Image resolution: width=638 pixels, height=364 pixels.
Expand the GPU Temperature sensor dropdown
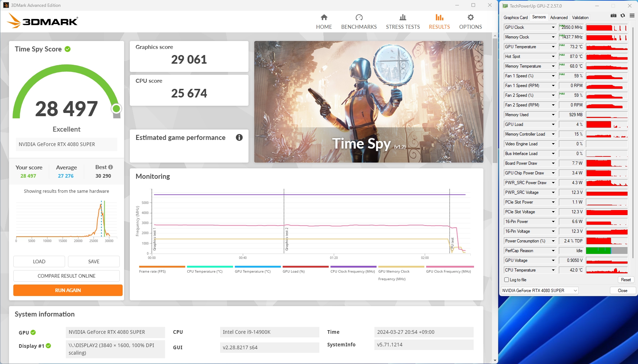click(553, 47)
